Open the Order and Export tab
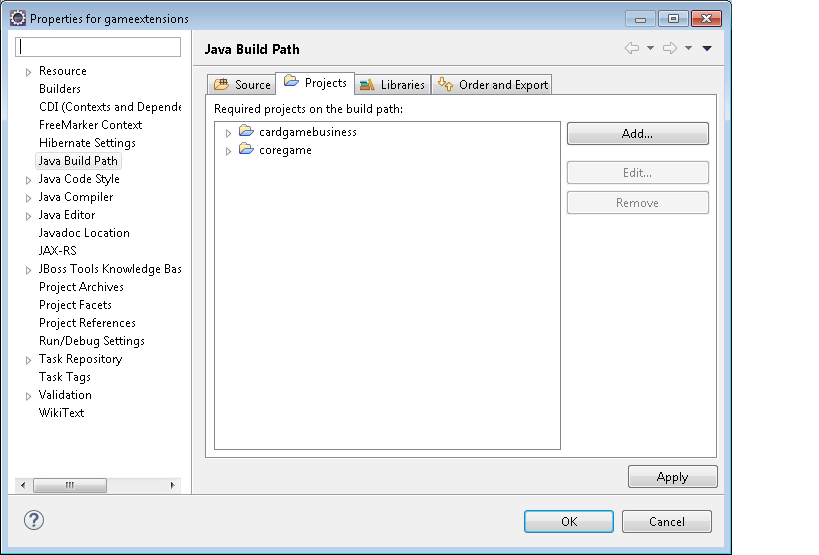The height and width of the screenshot is (555, 819). pyautogui.click(x=493, y=85)
